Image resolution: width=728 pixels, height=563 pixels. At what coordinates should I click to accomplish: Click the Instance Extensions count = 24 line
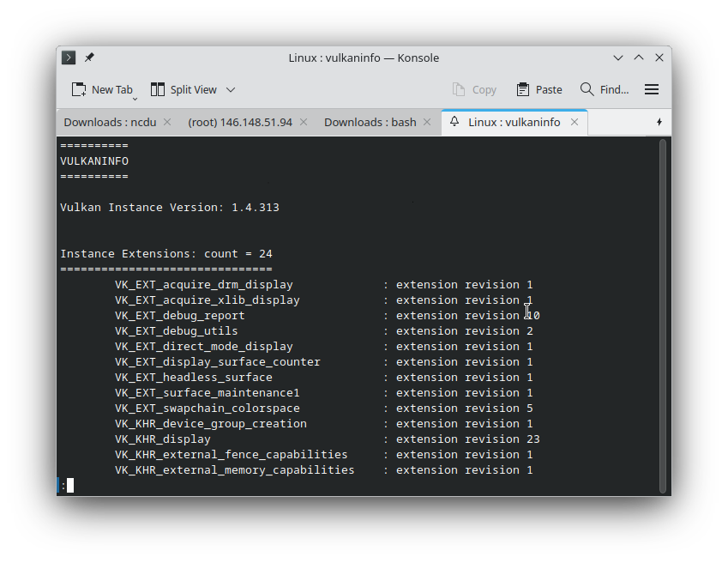click(166, 254)
